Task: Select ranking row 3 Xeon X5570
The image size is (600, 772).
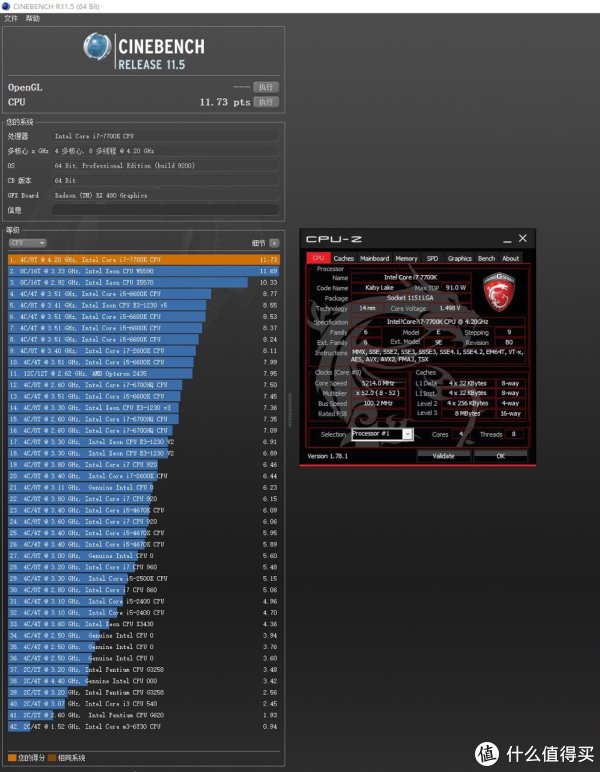Action: [x=144, y=282]
